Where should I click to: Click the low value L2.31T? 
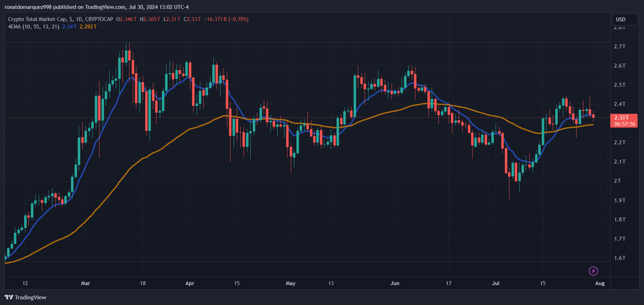[172, 19]
